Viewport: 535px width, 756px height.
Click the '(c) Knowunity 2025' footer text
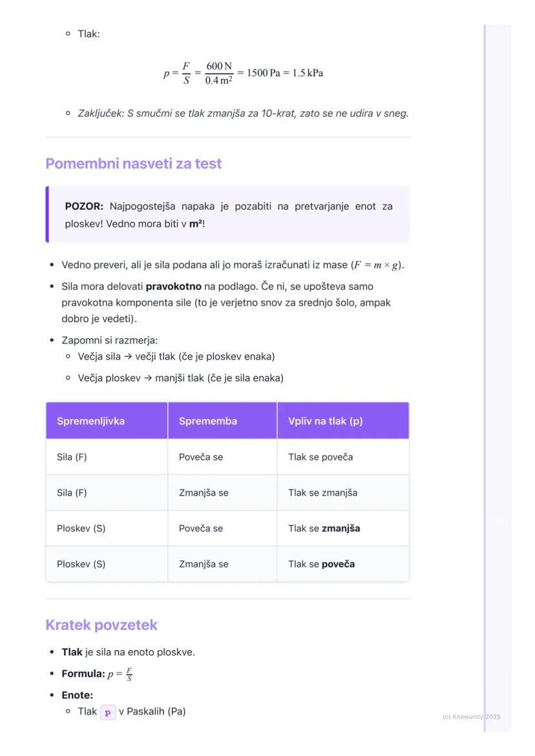click(471, 717)
